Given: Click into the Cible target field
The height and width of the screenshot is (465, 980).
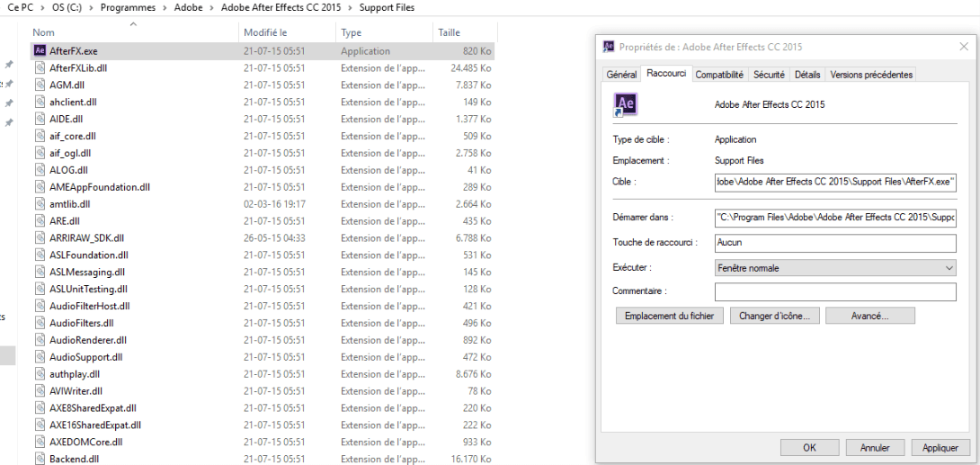Looking at the screenshot, I should click(835, 182).
